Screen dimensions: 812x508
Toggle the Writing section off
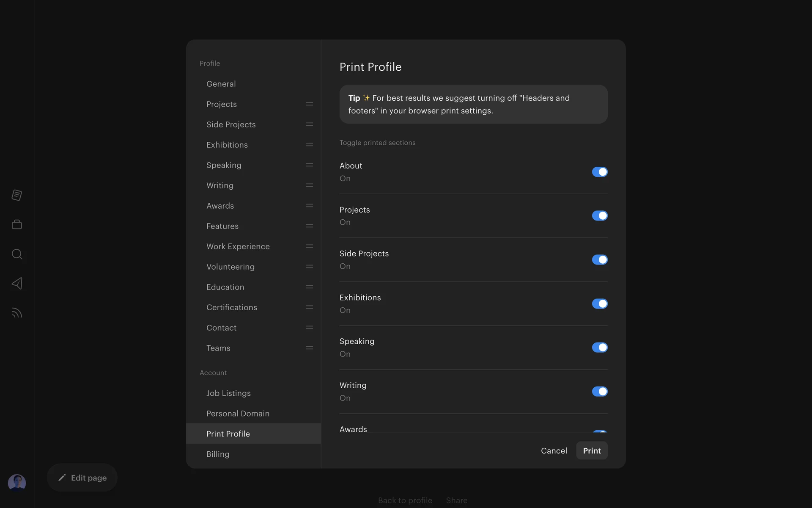[x=599, y=392]
